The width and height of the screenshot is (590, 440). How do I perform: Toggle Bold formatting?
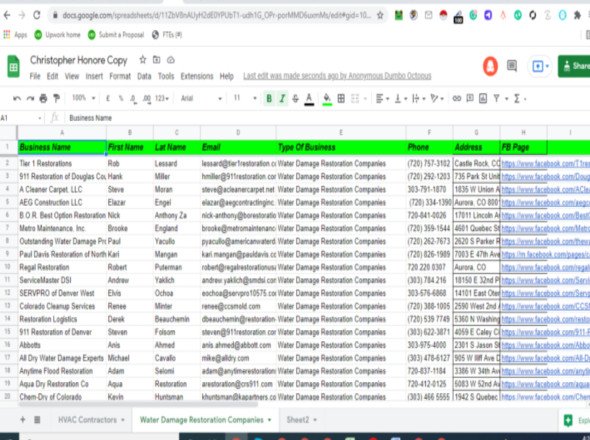click(269, 99)
